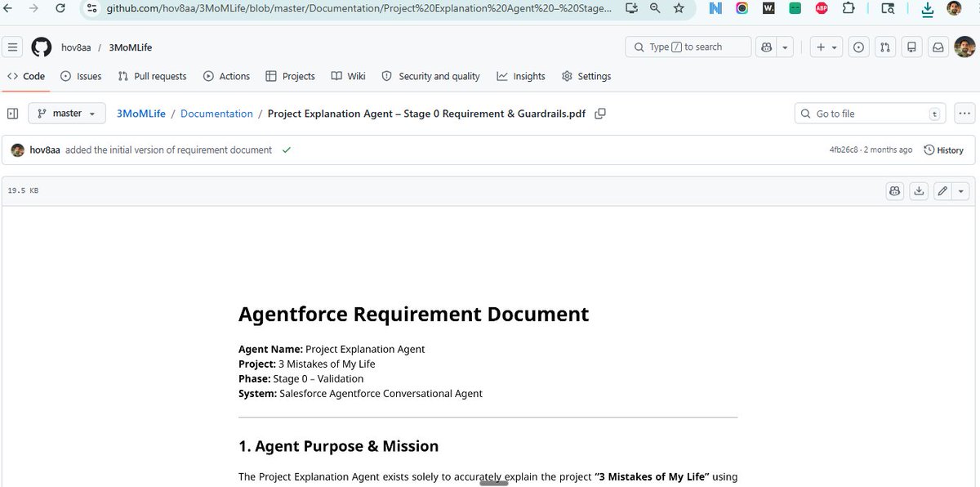Open repository Settings tab
The image size is (980, 487).
586,76
